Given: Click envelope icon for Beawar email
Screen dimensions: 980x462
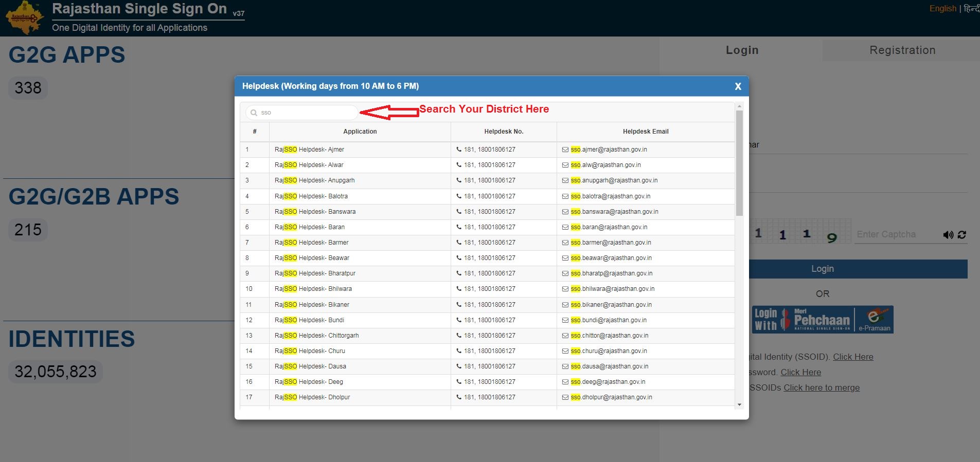Looking at the screenshot, I should click(565, 258).
